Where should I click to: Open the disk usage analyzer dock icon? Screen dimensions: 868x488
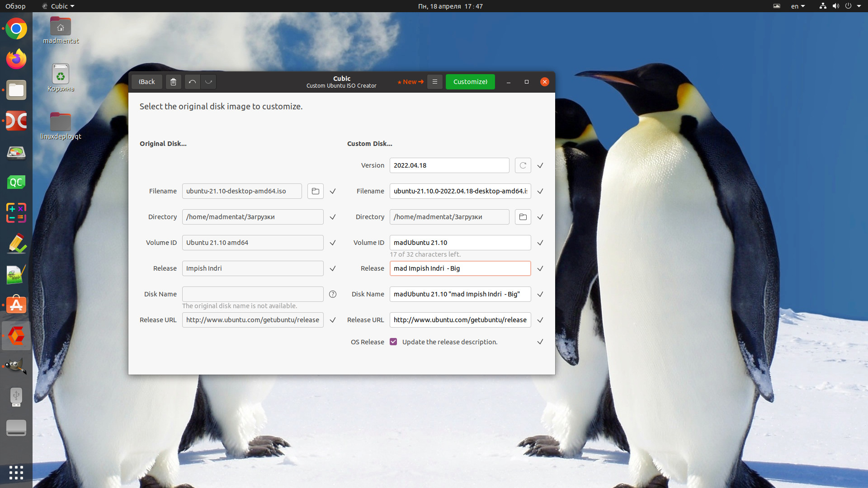16,152
